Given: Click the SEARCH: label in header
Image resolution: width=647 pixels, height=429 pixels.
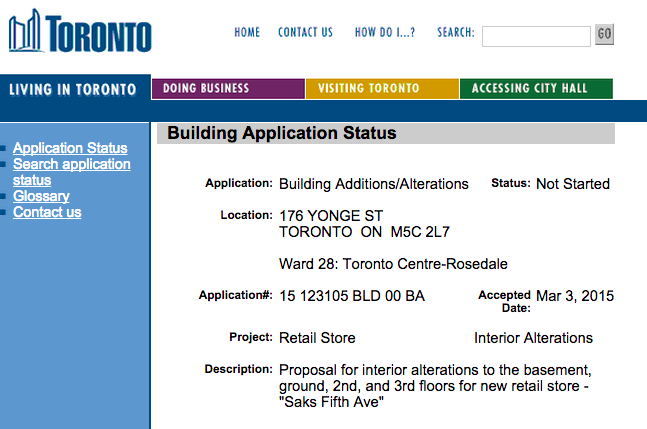Looking at the screenshot, I should tap(456, 32).
